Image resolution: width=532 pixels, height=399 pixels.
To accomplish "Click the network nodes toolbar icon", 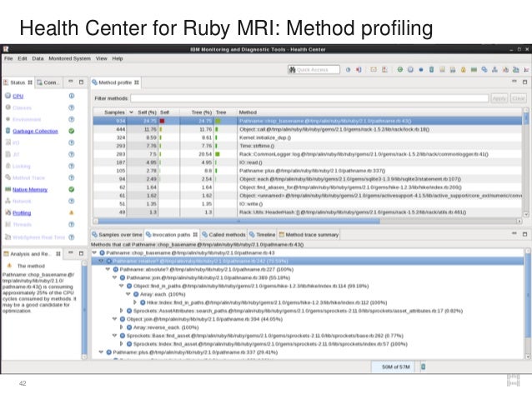I will (494, 69).
